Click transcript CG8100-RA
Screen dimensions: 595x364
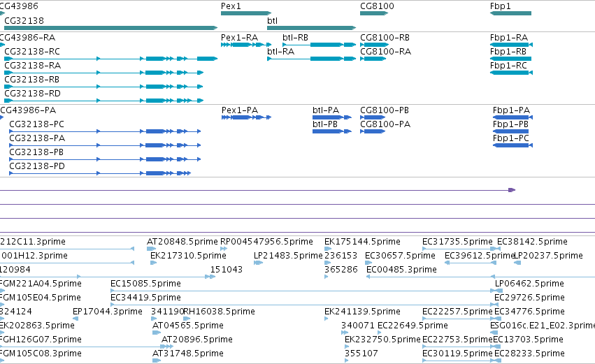(385, 51)
